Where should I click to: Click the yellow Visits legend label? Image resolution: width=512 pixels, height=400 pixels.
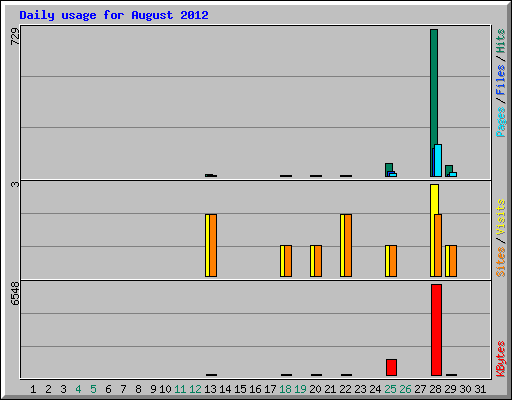[501, 217]
